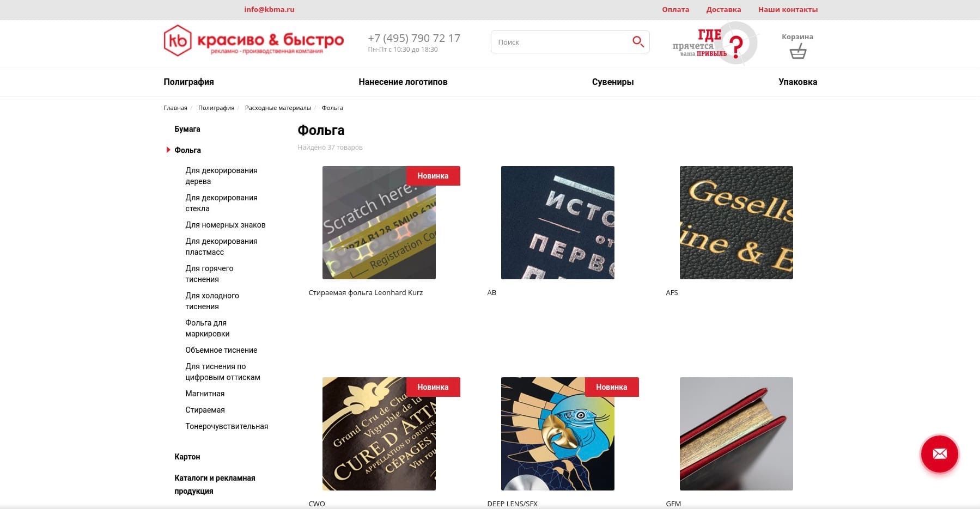Click the search magnifier icon
This screenshot has height=509, width=980.
pos(638,42)
